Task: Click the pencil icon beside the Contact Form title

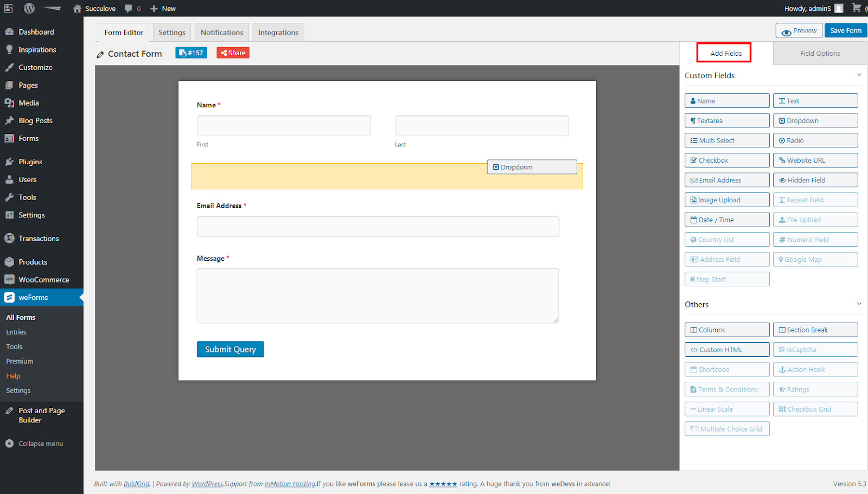Action: tap(100, 54)
